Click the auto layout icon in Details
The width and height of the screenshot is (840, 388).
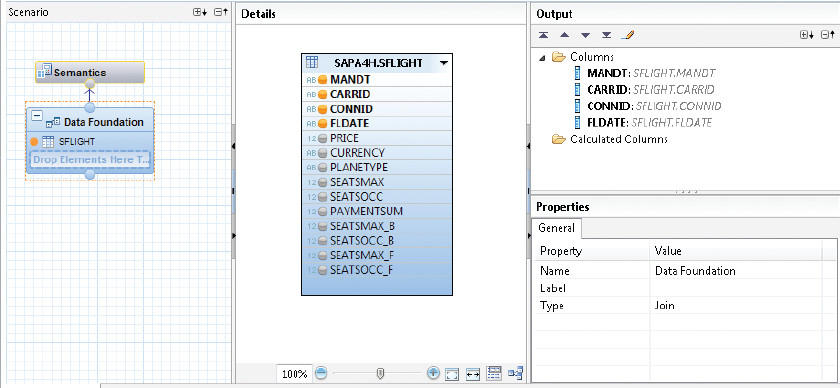[515, 373]
